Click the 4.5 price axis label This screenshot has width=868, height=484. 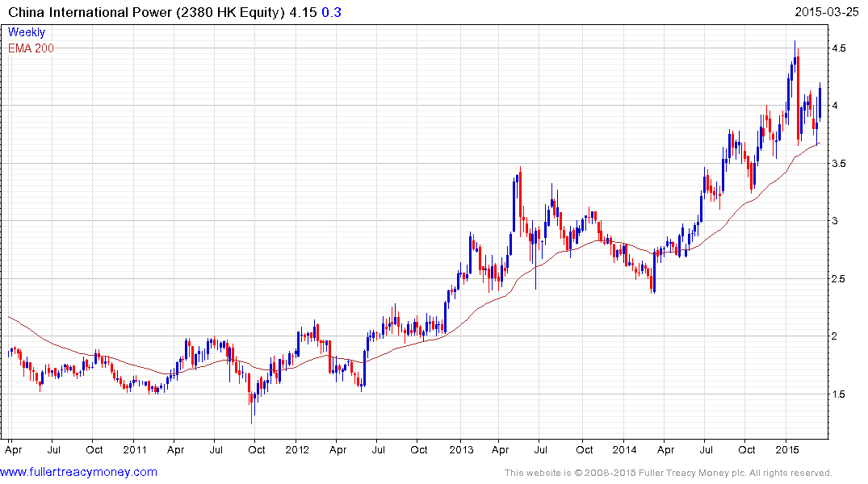tap(840, 48)
